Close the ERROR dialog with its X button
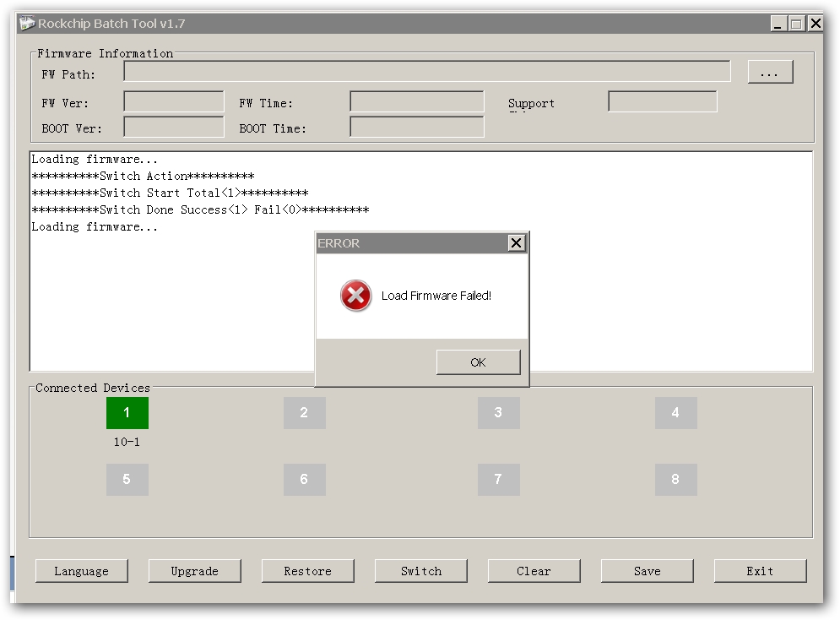 tap(516, 243)
